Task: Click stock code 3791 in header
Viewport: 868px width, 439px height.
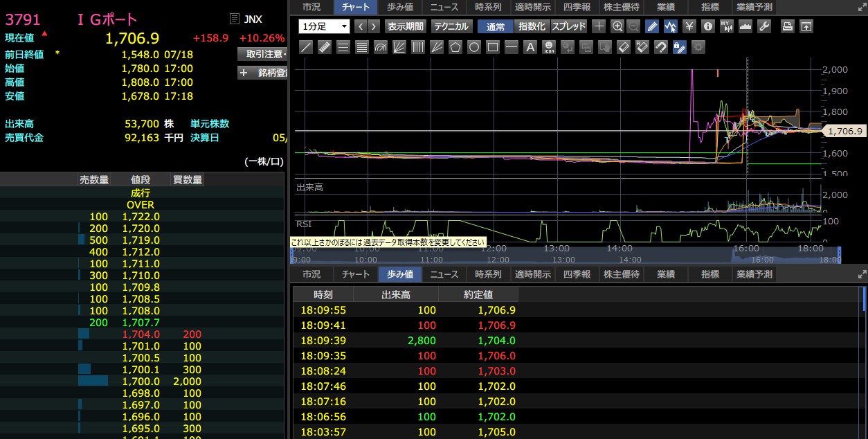Action: click(23, 19)
